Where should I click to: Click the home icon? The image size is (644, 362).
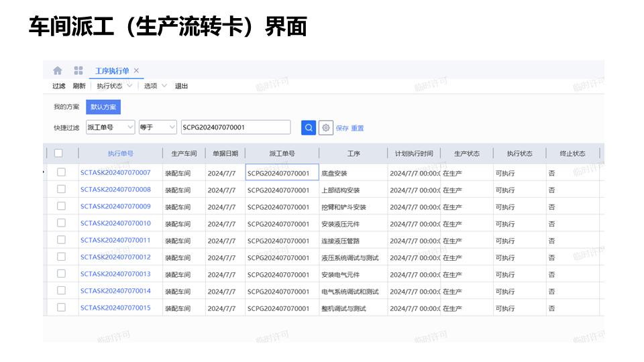tap(58, 70)
